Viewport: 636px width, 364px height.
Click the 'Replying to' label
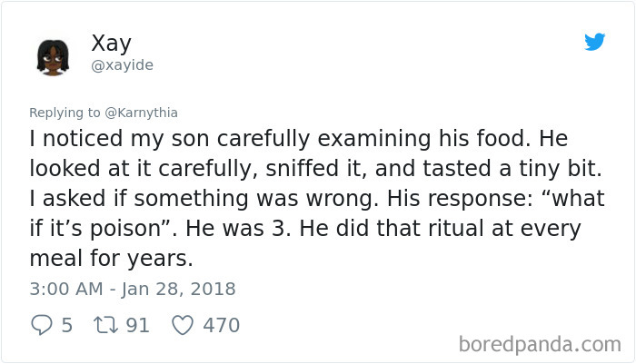pyautogui.click(x=65, y=113)
